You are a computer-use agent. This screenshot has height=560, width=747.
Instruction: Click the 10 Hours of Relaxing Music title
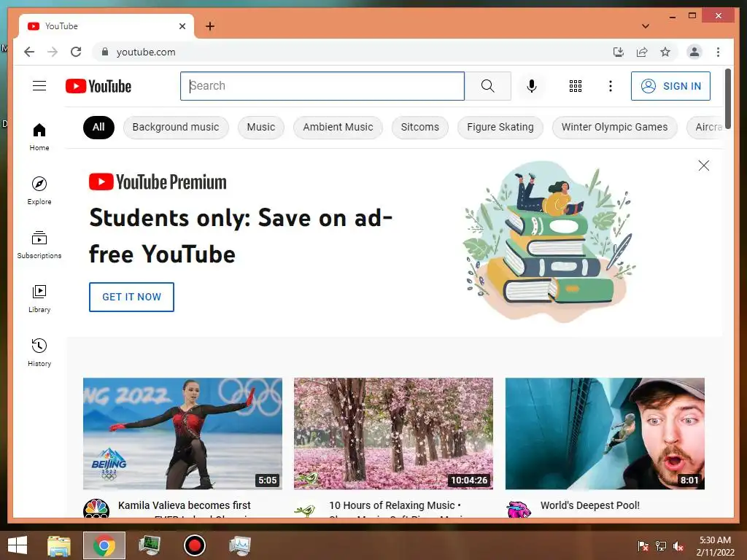point(395,507)
